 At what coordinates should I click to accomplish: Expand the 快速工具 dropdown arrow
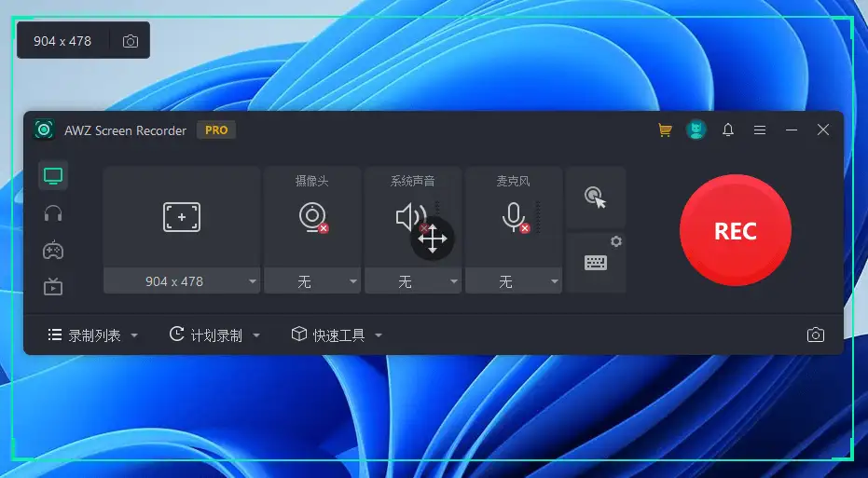click(x=379, y=335)
